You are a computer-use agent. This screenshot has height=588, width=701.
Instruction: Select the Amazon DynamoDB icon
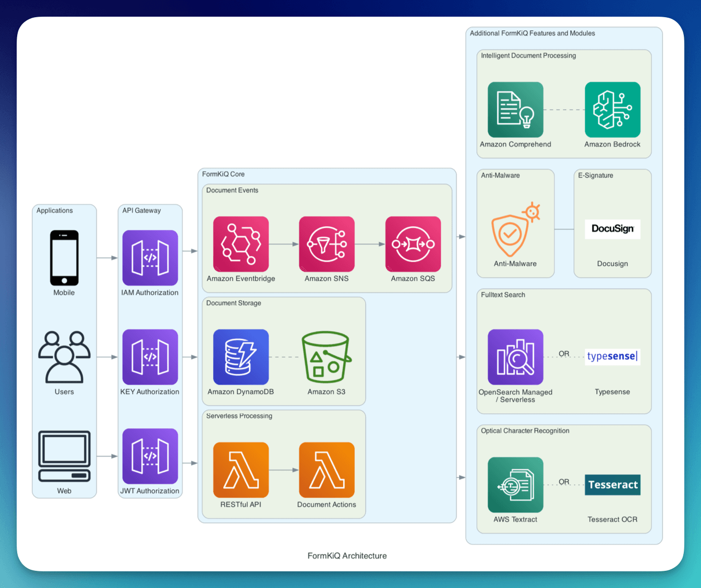(x=241, y=357)
